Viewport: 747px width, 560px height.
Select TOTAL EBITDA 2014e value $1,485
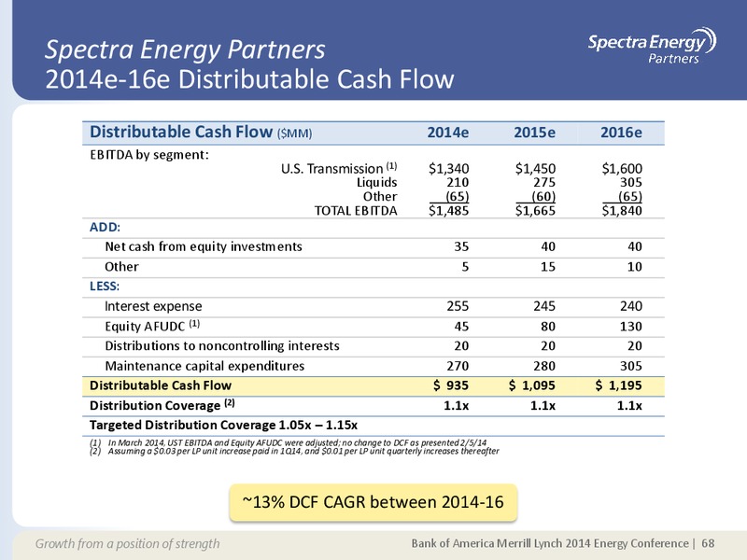coord(449,211)
